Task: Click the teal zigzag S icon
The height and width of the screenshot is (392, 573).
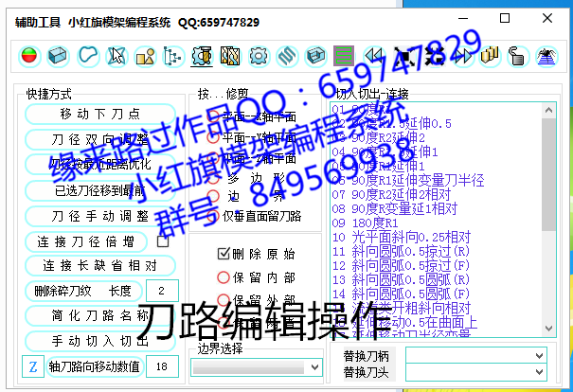Action: click(x=287, y=56)
